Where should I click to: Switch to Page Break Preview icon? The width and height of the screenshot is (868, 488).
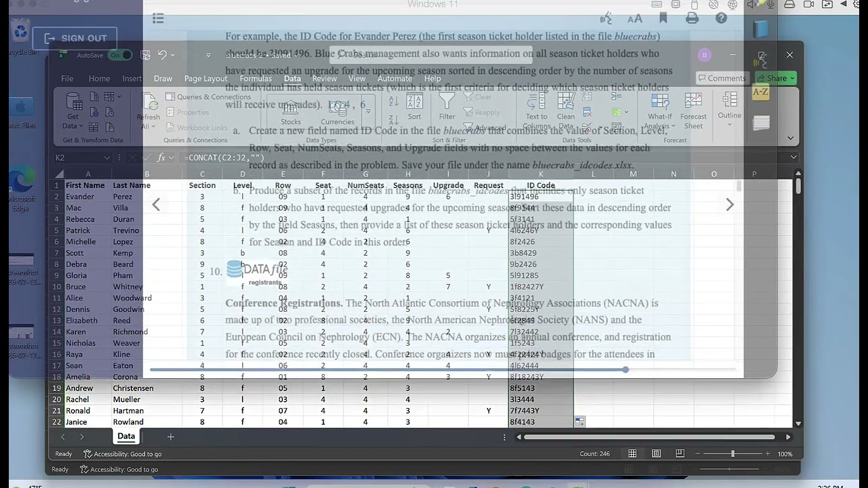pyautogui.click(x=679, y=453)
